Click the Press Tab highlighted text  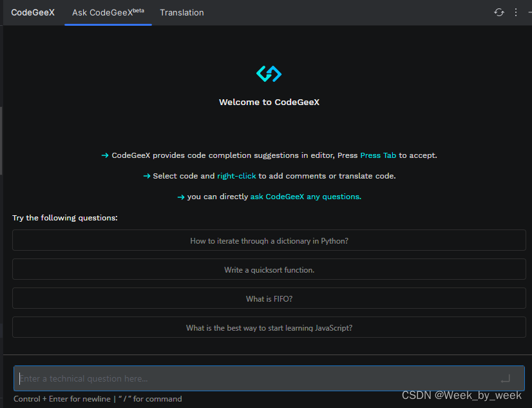point(378,155)
